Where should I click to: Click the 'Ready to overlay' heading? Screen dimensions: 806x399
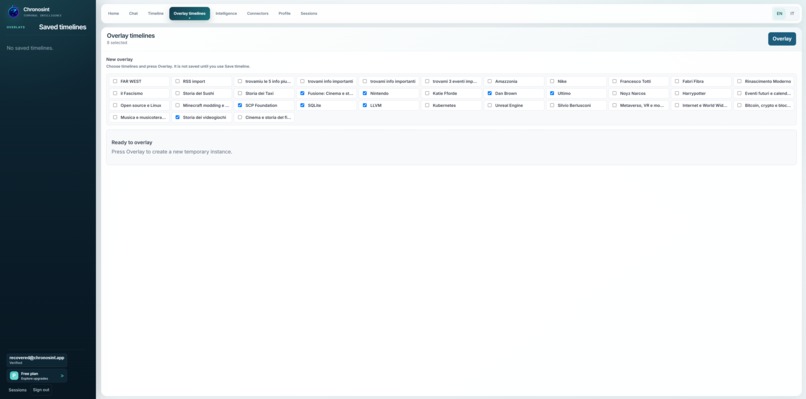click(132, 142)
